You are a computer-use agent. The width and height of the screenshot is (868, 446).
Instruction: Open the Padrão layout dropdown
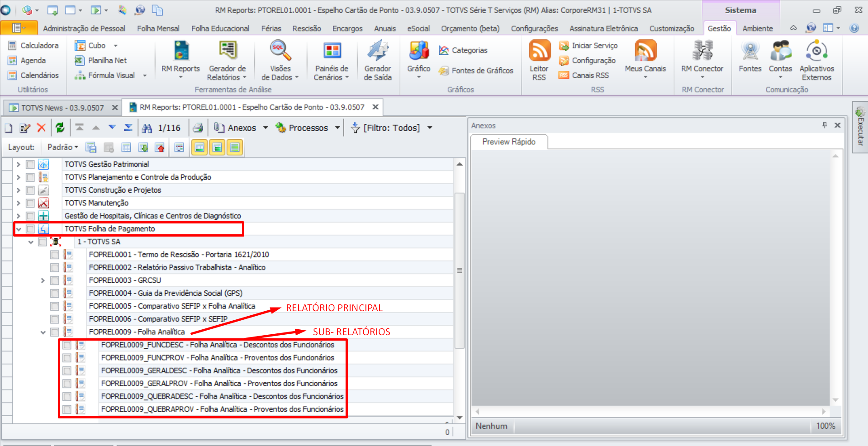[63, 147]
